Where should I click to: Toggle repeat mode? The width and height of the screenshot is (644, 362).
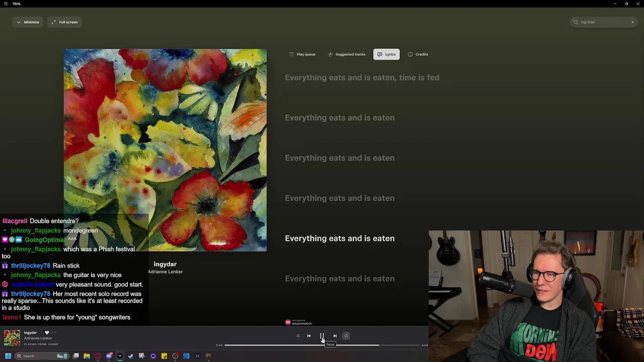tap(346, 336)
